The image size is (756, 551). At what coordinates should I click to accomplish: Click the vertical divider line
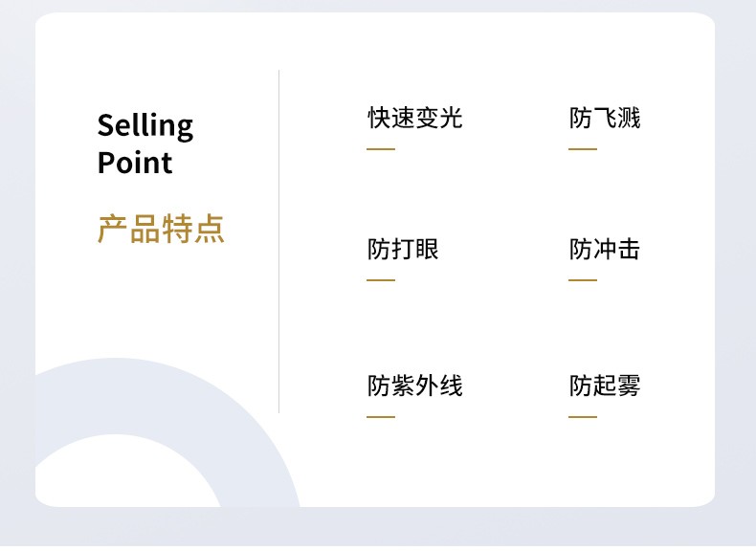(x=278, y=241)
